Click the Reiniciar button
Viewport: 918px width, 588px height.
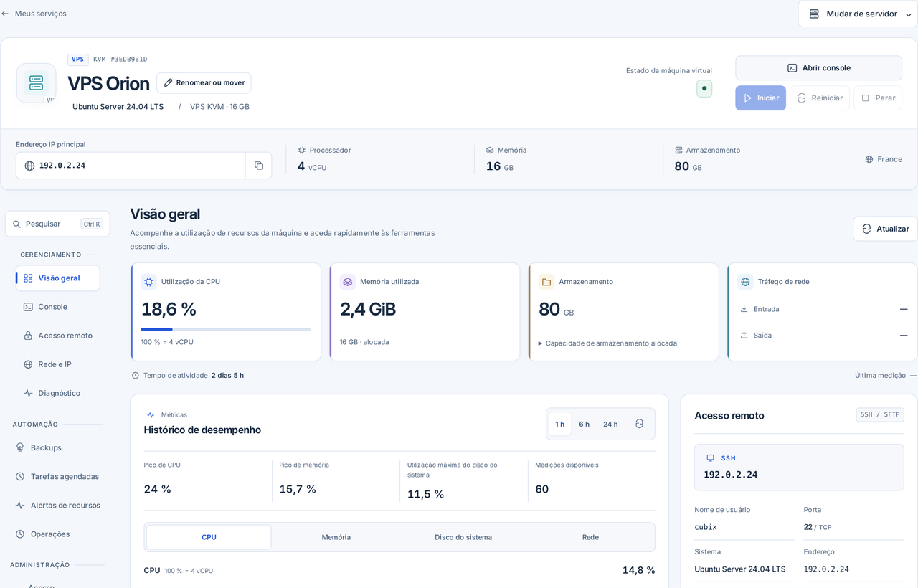point(820,98)
